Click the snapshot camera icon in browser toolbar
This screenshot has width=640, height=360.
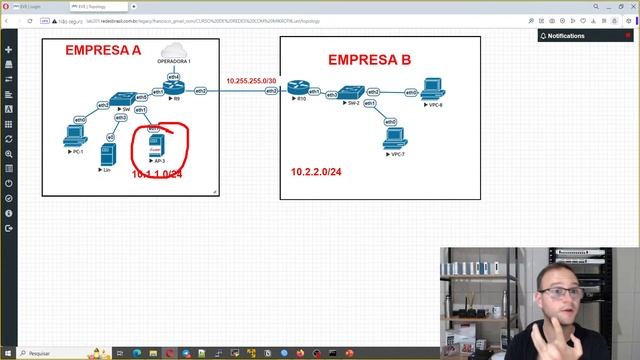552,21
